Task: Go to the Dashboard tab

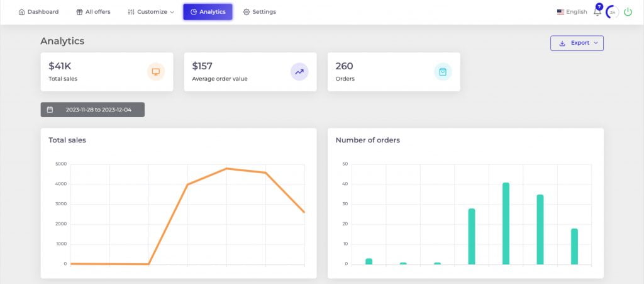Action: [x=38, y=12]
